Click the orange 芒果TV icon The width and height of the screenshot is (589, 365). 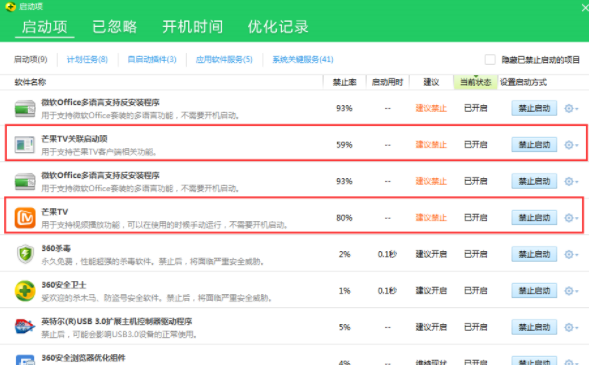(x=25, y=218)
